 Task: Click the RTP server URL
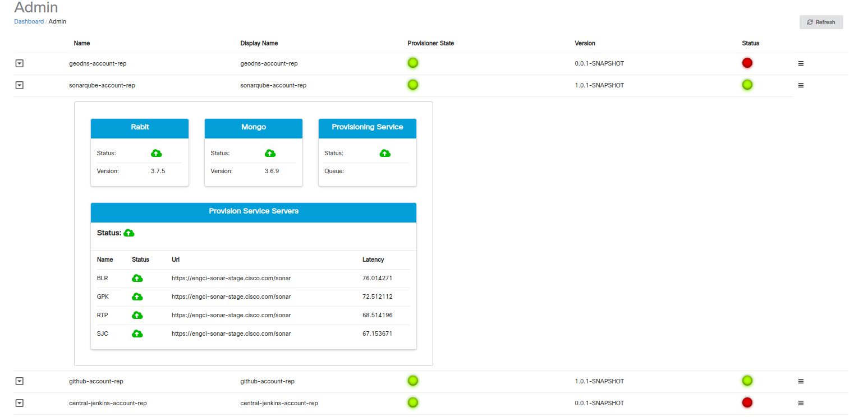point(231,315)
